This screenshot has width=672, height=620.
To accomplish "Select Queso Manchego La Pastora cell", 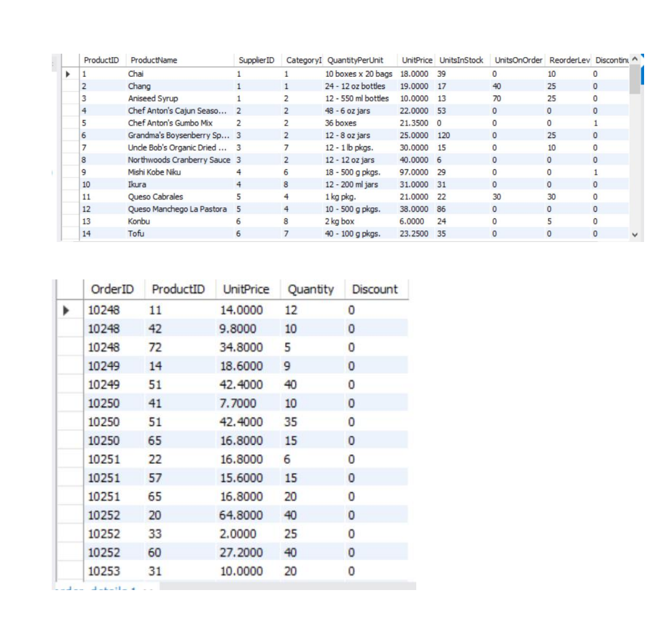I will point(178,209).
